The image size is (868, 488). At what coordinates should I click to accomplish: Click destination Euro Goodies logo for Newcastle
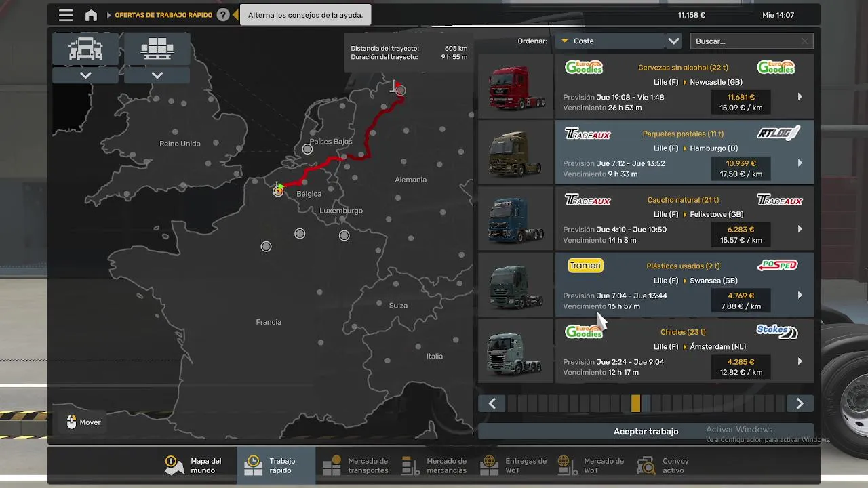(x=776, y=67)
